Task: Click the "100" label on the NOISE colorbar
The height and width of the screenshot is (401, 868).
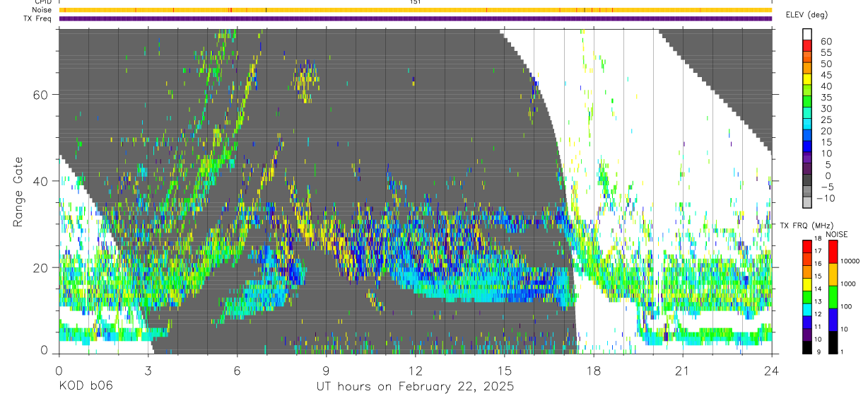Action: [846, 306]
